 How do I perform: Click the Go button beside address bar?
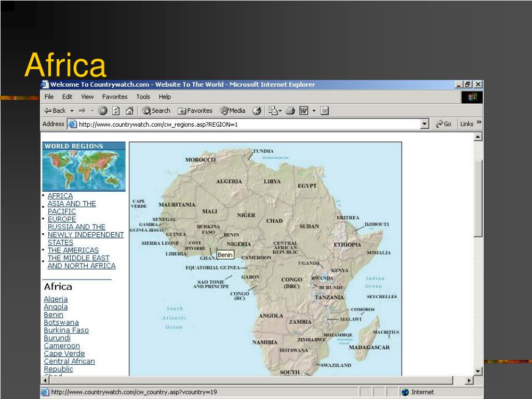point(444,124)
